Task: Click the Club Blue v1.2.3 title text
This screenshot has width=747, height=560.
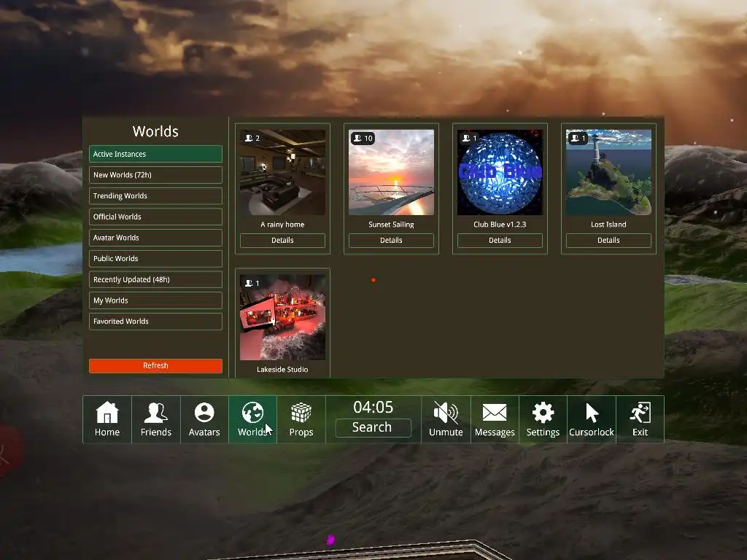Action: [500, 225]
